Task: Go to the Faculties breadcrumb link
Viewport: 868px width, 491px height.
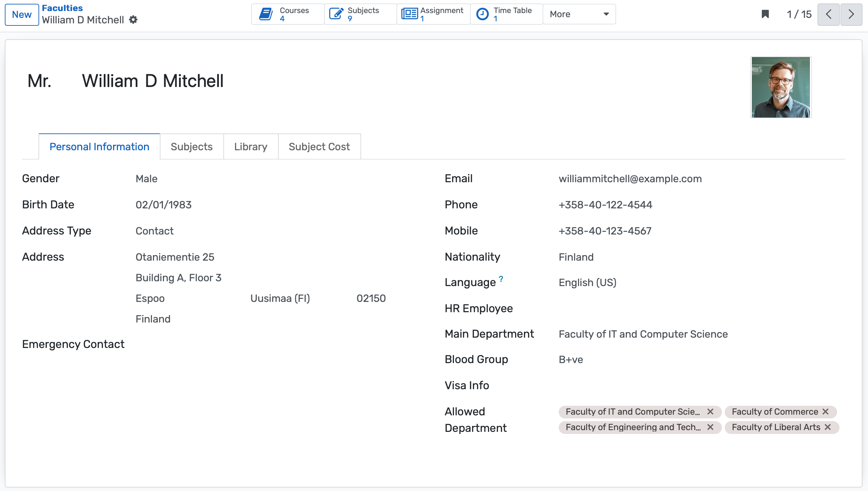Action: point(62,8)
